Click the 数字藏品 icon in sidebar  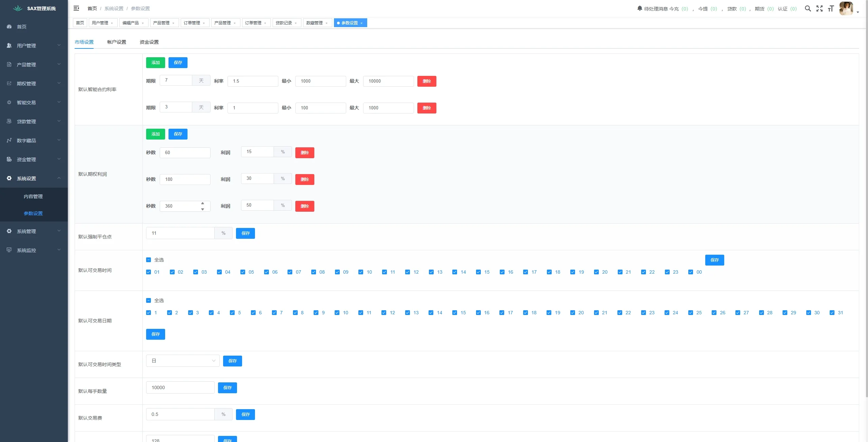(x=9, y=140)
